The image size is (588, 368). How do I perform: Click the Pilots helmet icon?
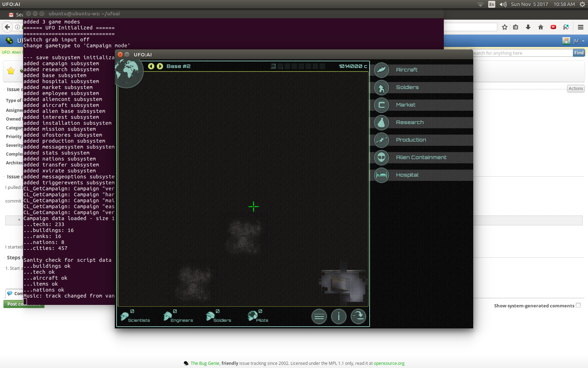pos(252,316)
